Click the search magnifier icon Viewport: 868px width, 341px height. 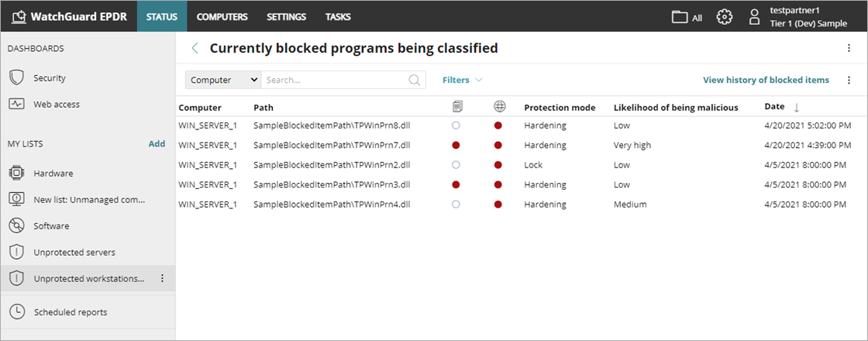point(415,80)
